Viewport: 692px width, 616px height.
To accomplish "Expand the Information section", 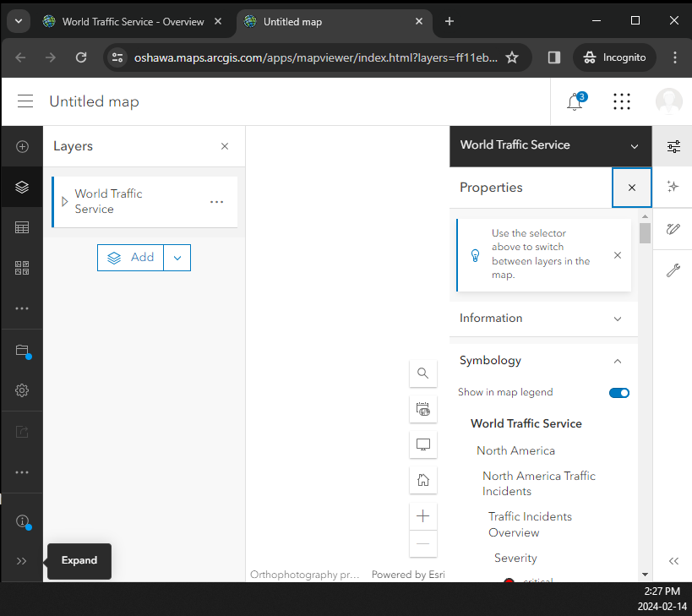I will point(618,319).
